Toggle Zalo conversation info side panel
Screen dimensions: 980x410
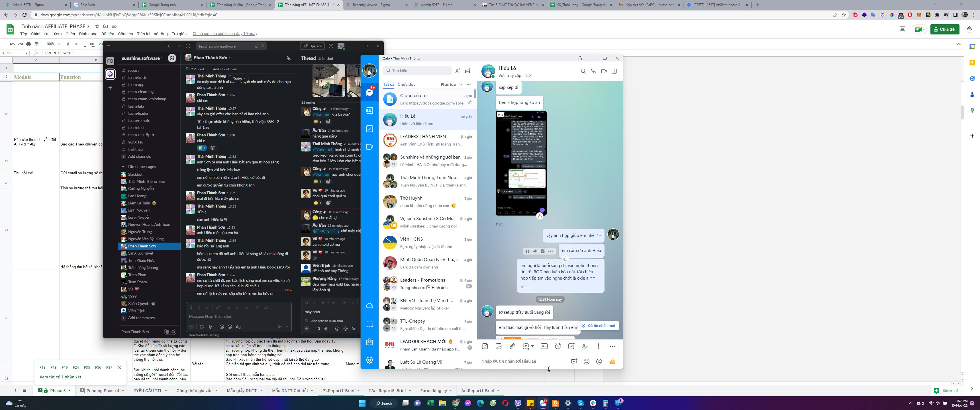pyautogui.click(x=614, y=71)
